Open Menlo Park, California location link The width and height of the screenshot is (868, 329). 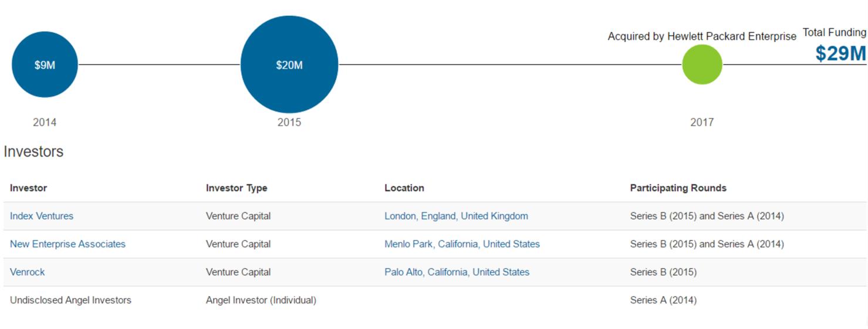click(x=462, y=244)
